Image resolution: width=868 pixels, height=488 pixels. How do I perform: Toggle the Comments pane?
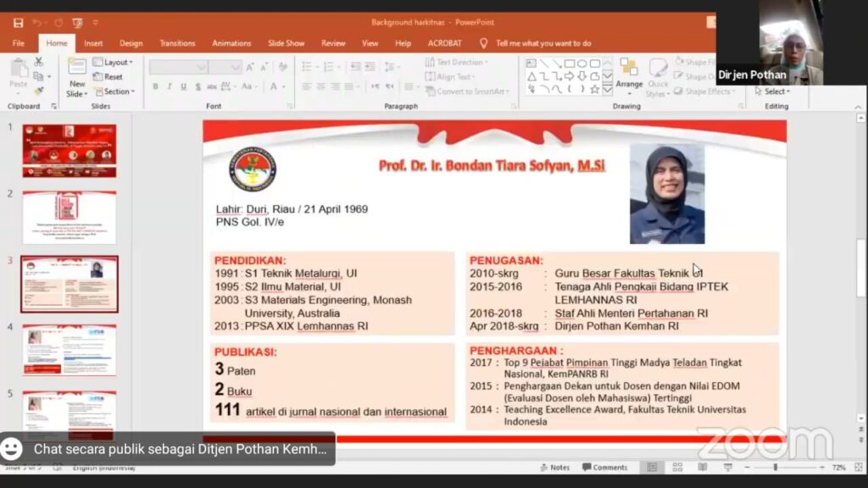(604, 468)
